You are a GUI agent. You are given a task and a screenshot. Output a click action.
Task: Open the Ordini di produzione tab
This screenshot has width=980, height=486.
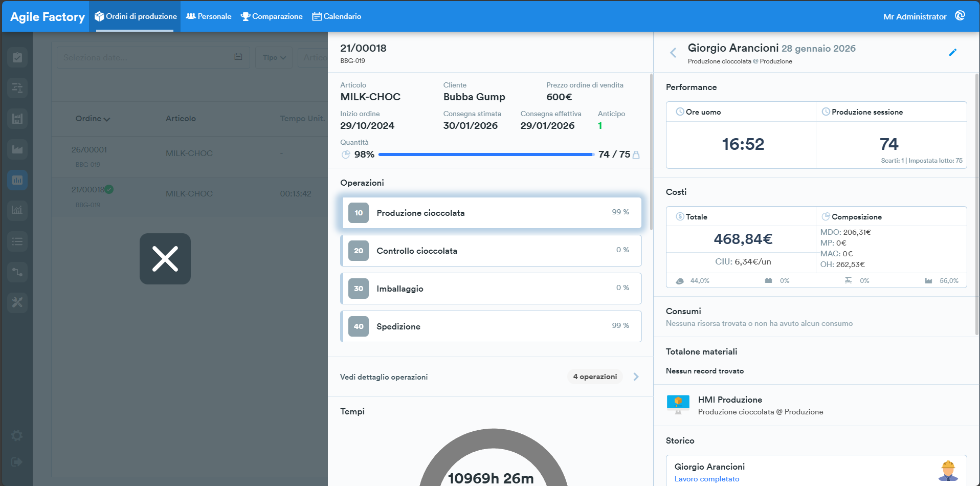pos(136,16)
